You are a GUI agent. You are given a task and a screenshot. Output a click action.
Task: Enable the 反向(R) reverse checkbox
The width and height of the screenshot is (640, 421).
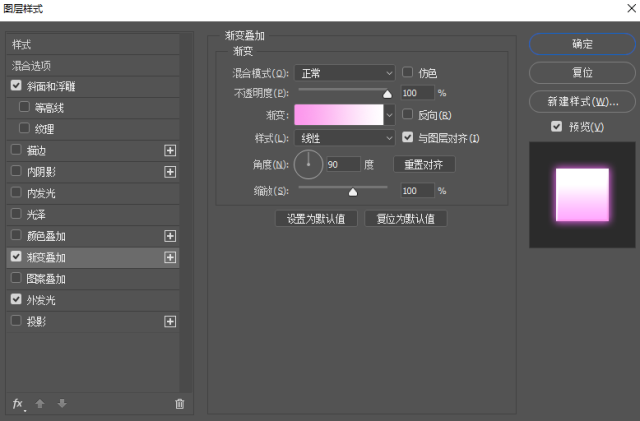[x=407, y=114]
